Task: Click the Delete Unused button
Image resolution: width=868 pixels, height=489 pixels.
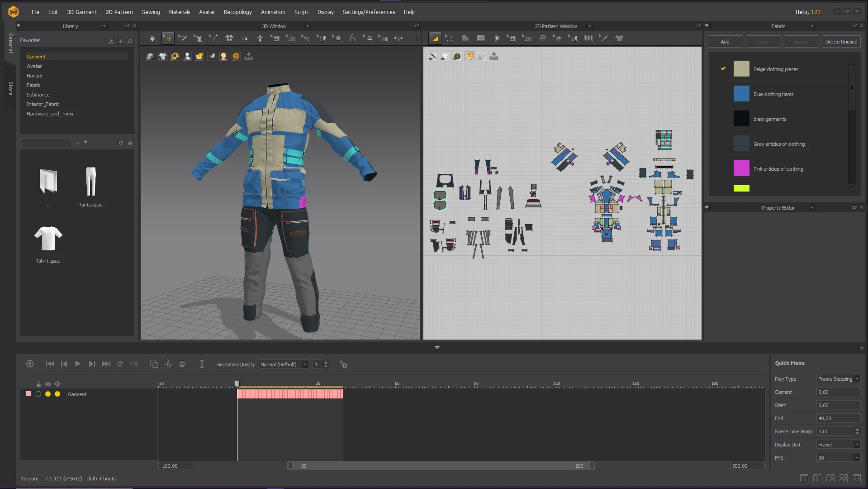Action: click(x=841, y=42)
